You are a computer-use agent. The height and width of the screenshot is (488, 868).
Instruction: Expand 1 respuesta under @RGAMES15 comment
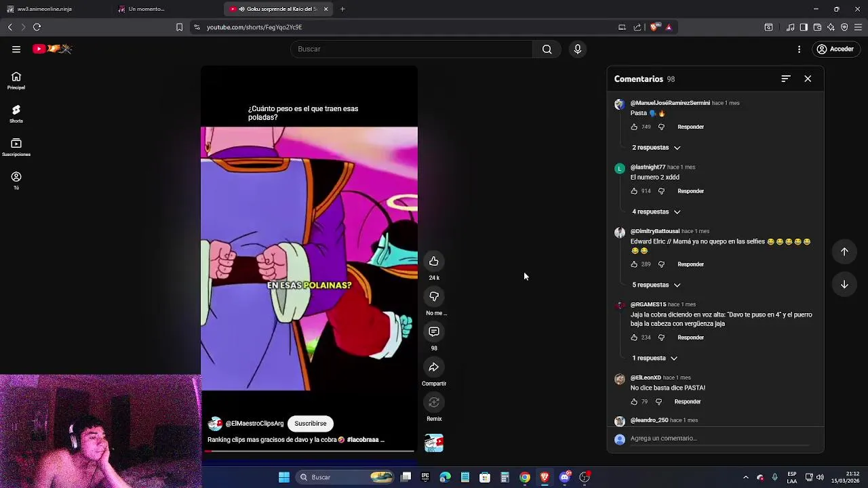[x=654, y=359]
